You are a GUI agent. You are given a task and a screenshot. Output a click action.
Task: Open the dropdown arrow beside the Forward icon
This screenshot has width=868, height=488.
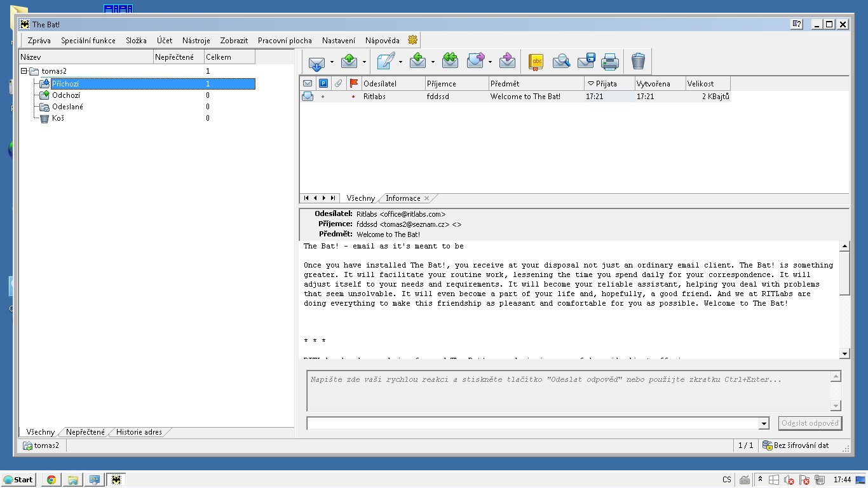[x=490, y=62]
